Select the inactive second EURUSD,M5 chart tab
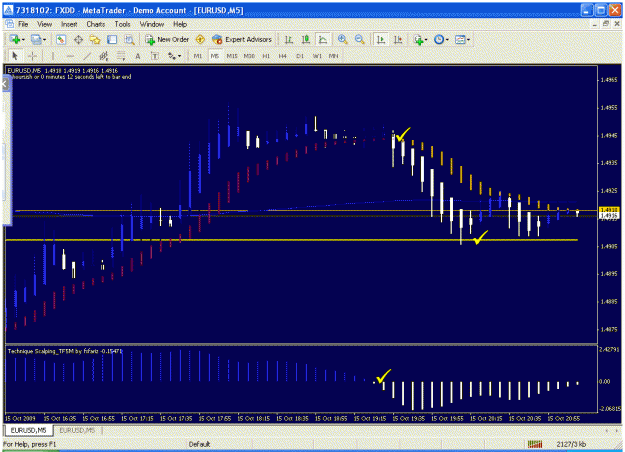 tap(77, 430)
